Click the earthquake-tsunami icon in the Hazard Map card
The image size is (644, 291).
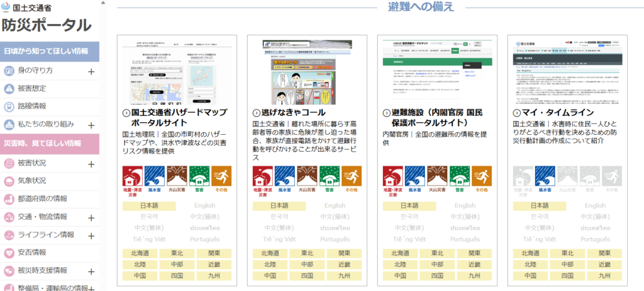click(x=131, y=176)
